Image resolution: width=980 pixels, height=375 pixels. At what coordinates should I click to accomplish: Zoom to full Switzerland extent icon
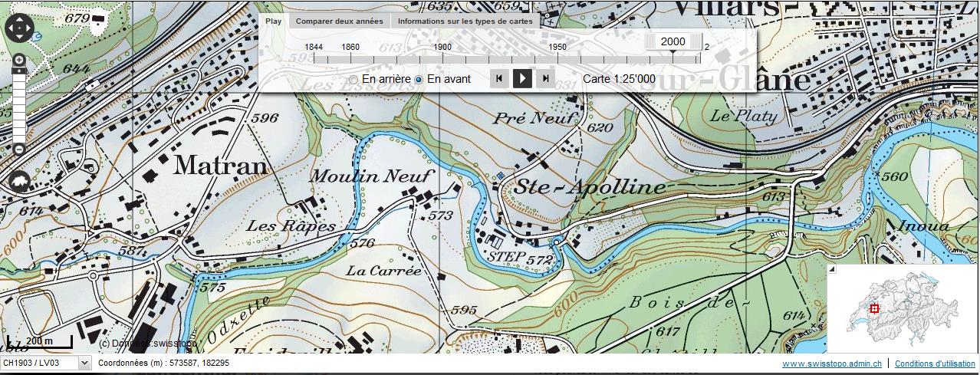(20, 181)
